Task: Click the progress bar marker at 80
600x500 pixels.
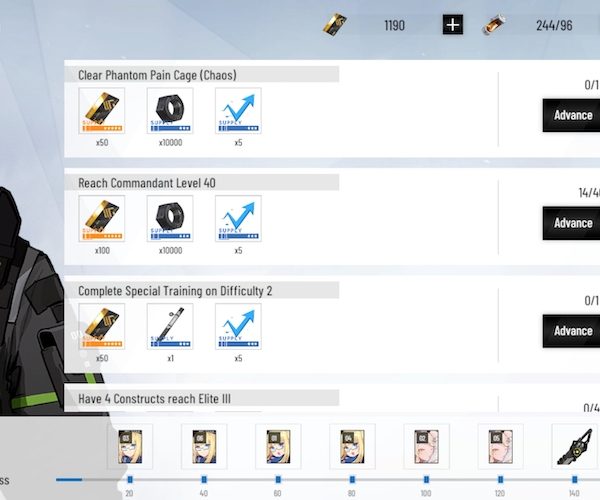Action: tap(352, 479)
